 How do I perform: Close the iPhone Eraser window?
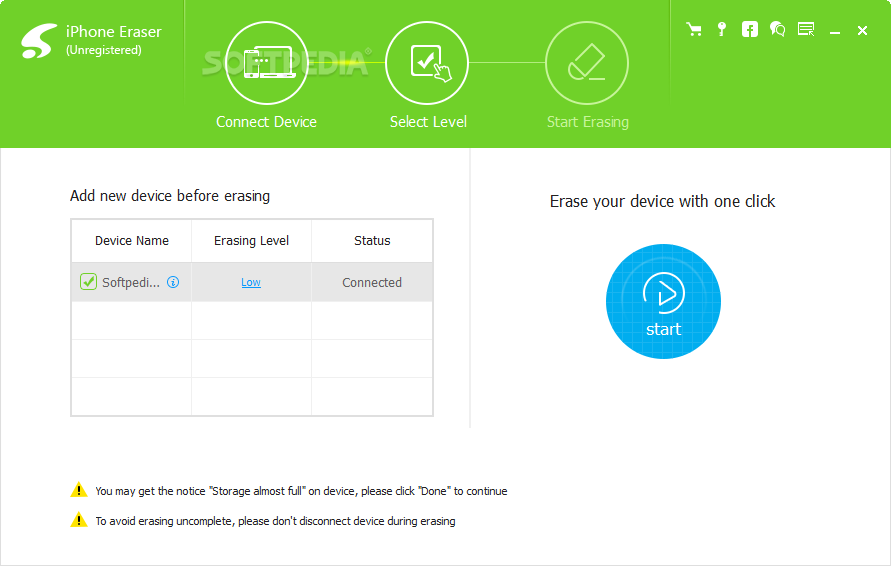pos(862,30)
